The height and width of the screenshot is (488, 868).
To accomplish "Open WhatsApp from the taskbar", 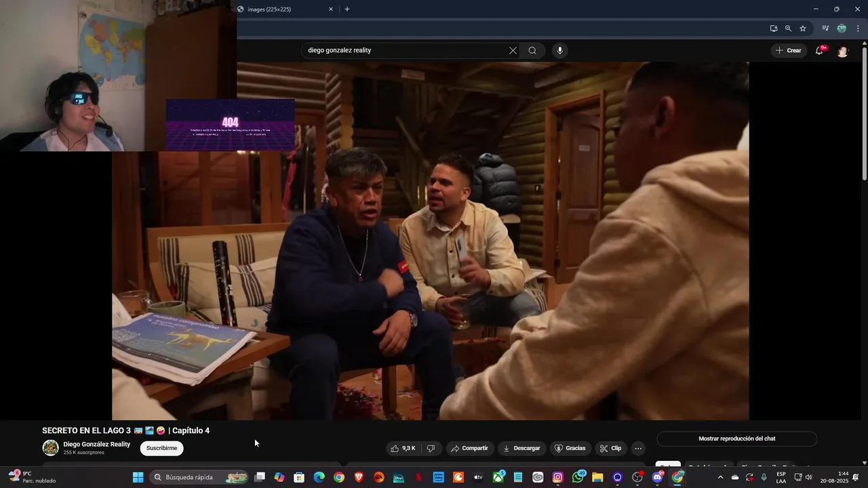I will point(578,477).
